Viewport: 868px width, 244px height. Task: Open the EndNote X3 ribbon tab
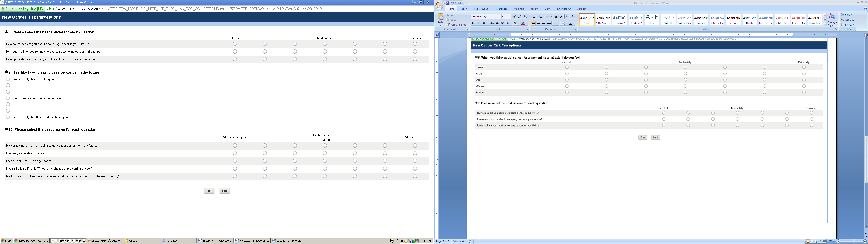(x=564, y=9)
